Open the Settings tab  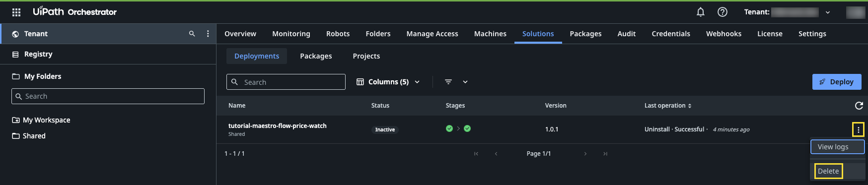pos(812,34)
